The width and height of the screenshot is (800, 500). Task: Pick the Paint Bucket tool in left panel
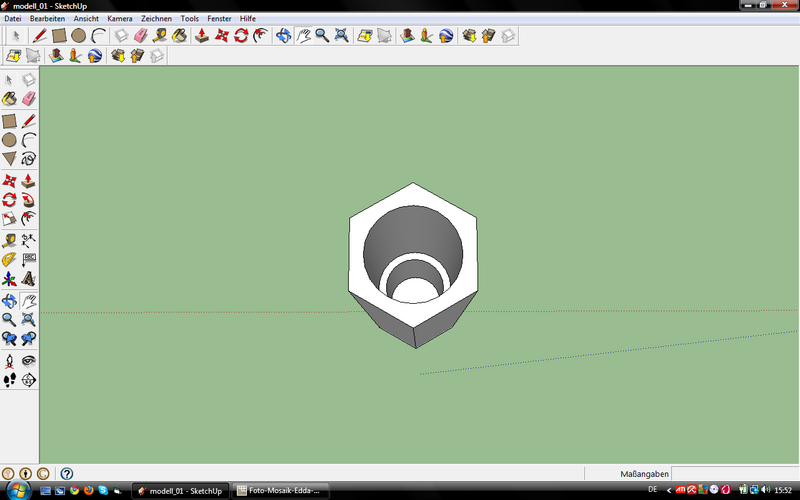coord(9,99)
